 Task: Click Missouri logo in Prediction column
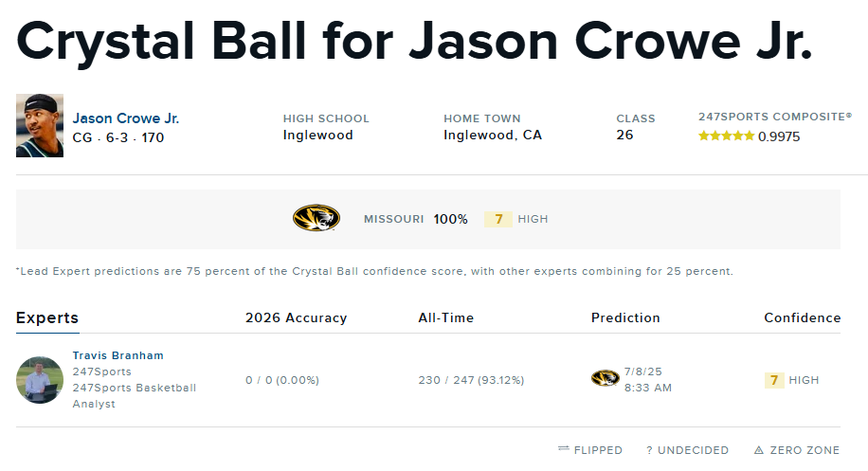(605, 378)
